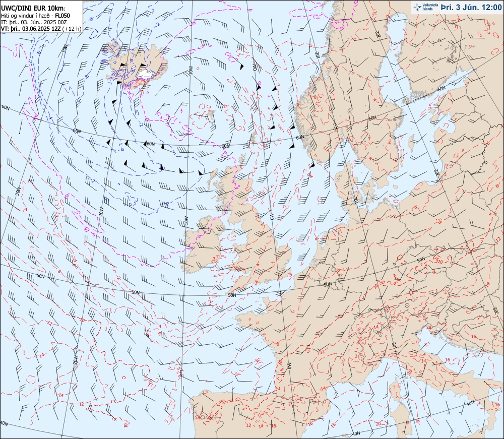Click the 'IT: þri.. 03. Jún.. 2025 00Z' line
The height and width of the screenshot is (439, 504).
click(x=34, y=22)
